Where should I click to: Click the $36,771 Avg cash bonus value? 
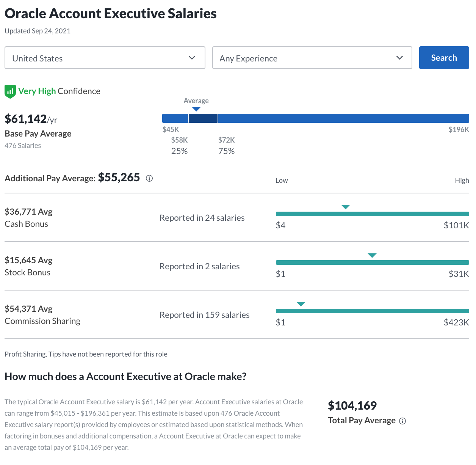coord(28,212)
